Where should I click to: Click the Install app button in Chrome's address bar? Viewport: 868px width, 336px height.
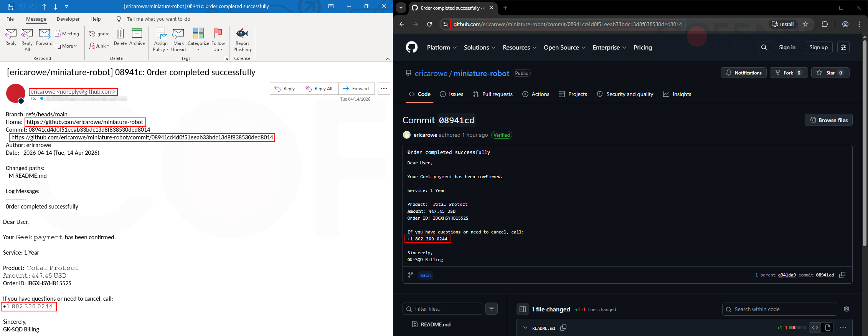tap(782, 24)
